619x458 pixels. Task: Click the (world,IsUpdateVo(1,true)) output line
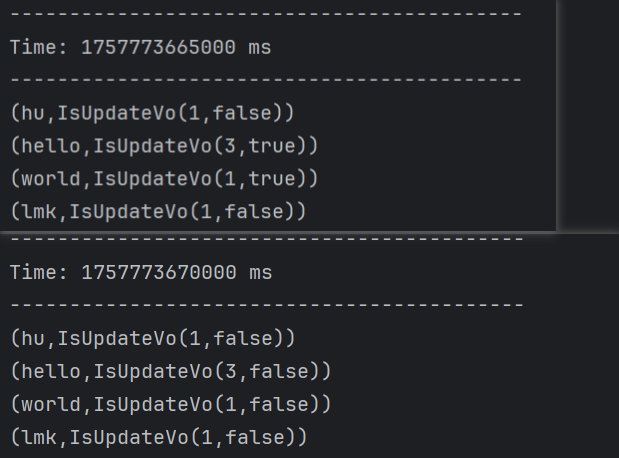164,179
